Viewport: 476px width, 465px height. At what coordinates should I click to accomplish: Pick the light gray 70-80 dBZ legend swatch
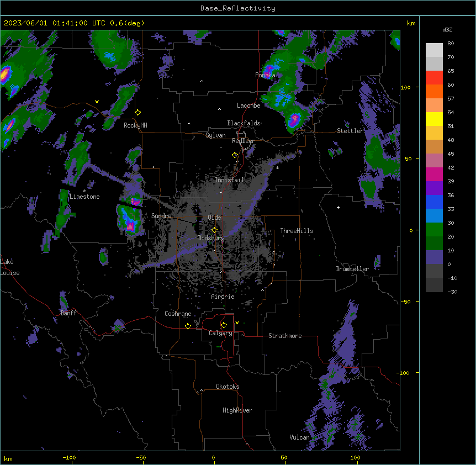pos(434,50)
